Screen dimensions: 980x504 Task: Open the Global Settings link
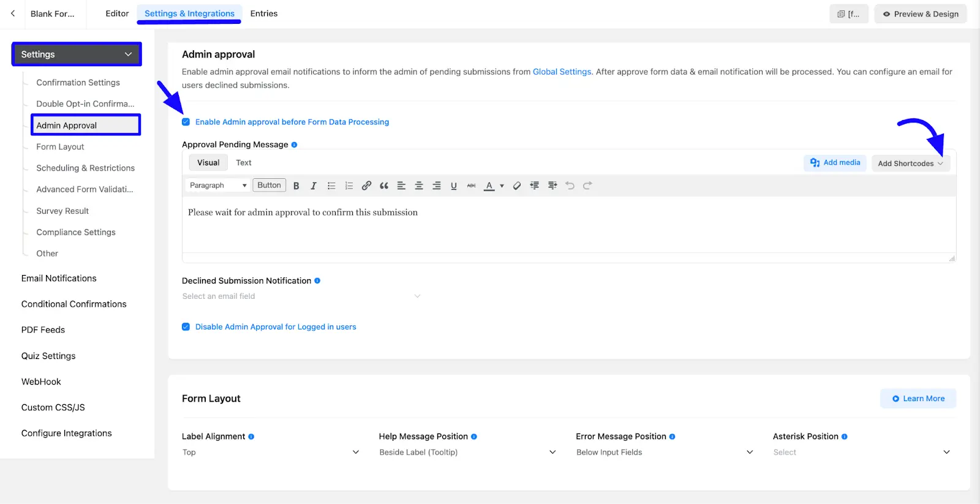562,72
